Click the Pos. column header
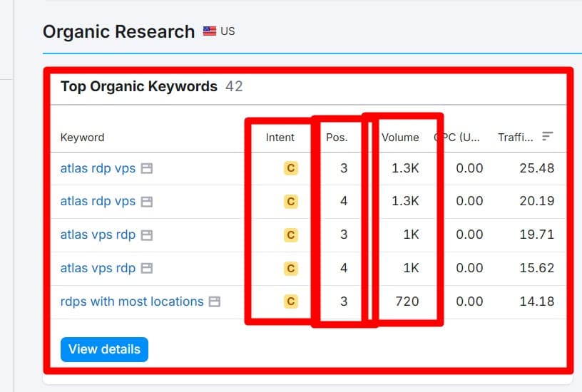This screenshot has height=392, width=582. click(337, 138)
